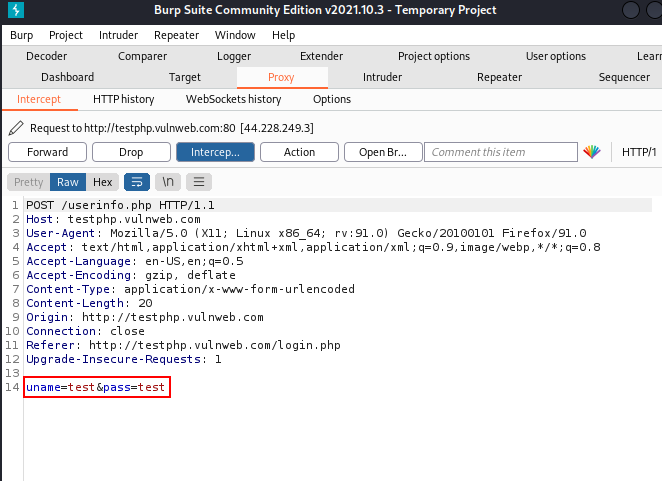Switch to the Repeater tool tab
The width and height of the screenshot is (662, 481).
(x=499, y=77)
